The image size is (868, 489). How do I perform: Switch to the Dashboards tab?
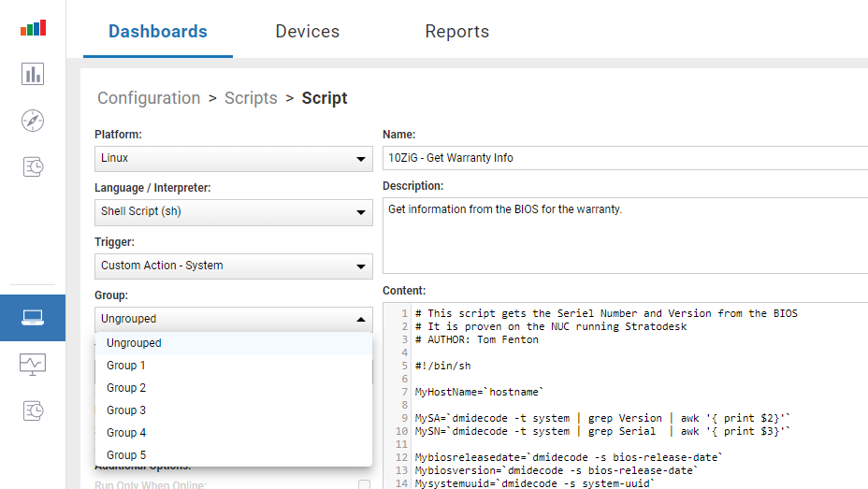coord(158,32)
